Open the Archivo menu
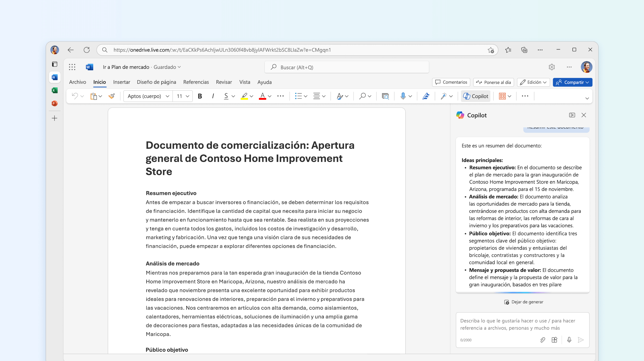This screenshot has height=361, width=644. click(78, 82)
